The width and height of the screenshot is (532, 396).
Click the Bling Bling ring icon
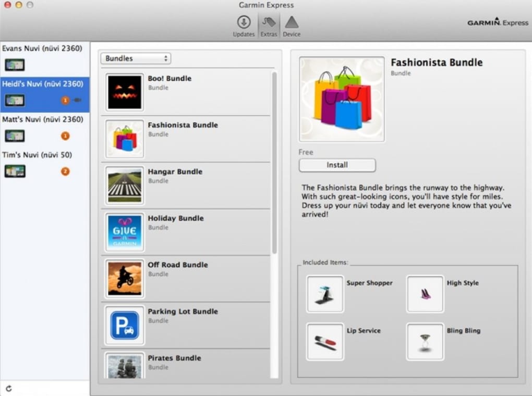point(425,342)
